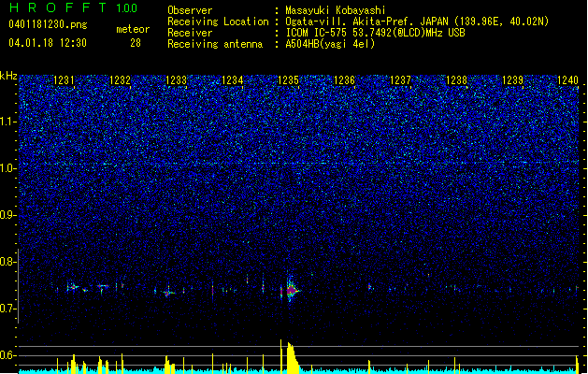
Task: Click the Receiver label
Action: point(190,33)
